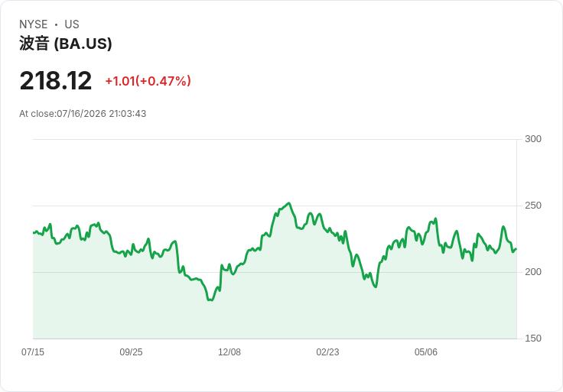This screenshot has width=563, height=392.
Task: Click the At close timestamp text
Action: 83,114
